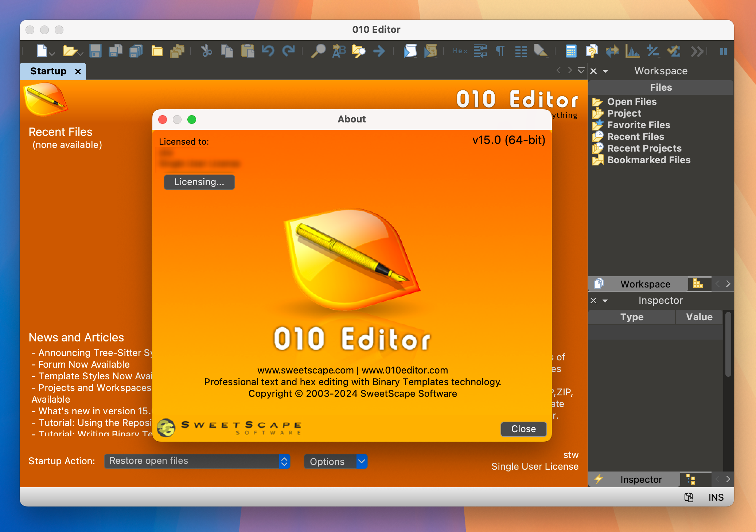The image size is (756, 532).
Task: Open the Histogram chart icon
Action: point(632,51)
